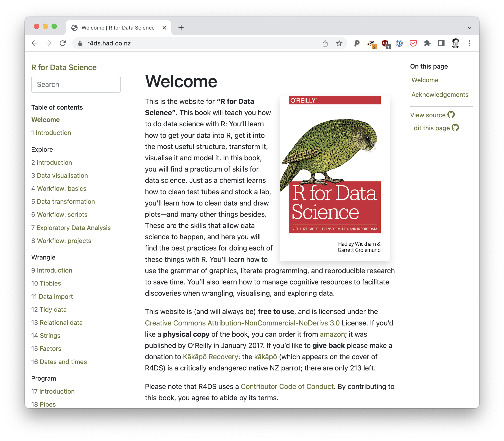Click the profile avatar button
This screenshot has width=504, height=441.
456,43
